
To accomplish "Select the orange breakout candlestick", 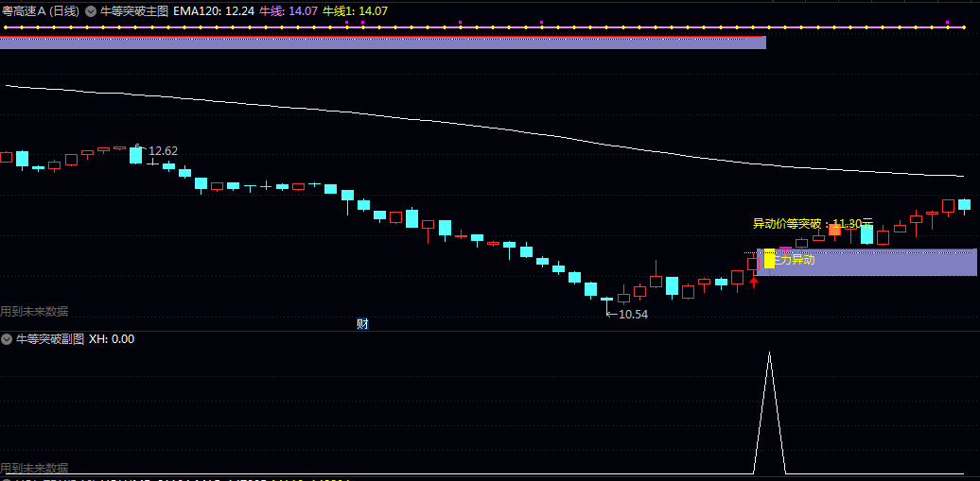I will [834, 230].
